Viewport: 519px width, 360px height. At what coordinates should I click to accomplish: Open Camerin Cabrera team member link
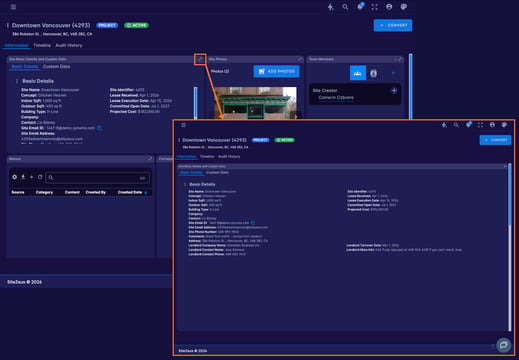click(x=336, y=98)
